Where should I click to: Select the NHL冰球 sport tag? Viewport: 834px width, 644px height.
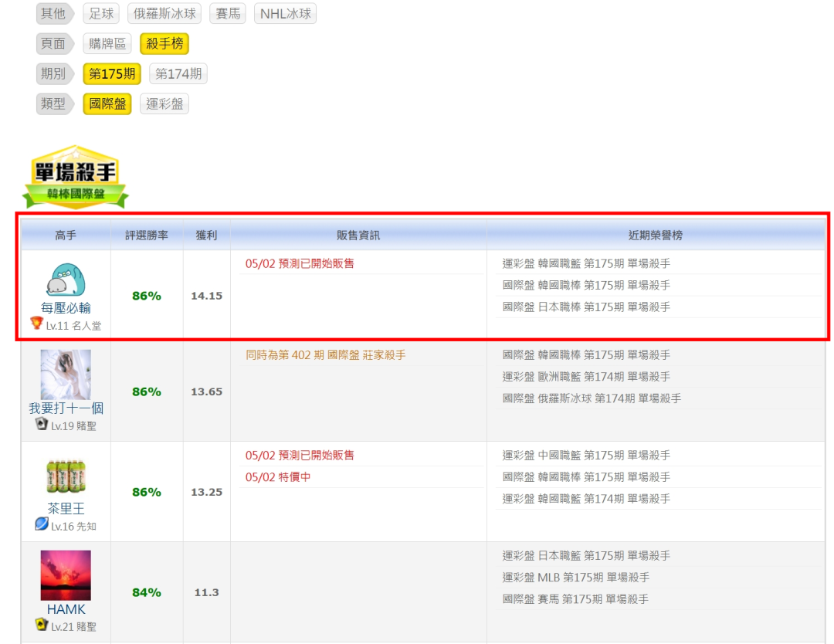point(285,13)
